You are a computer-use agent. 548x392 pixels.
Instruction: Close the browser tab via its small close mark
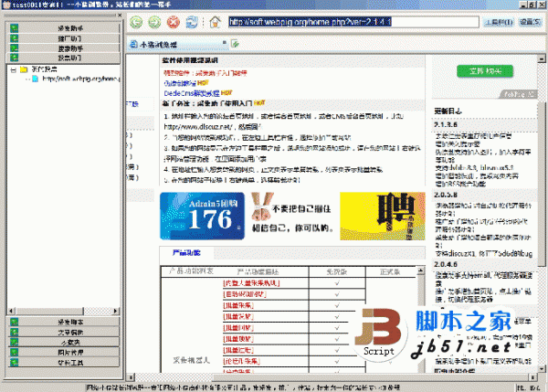(x=225, y=43)
